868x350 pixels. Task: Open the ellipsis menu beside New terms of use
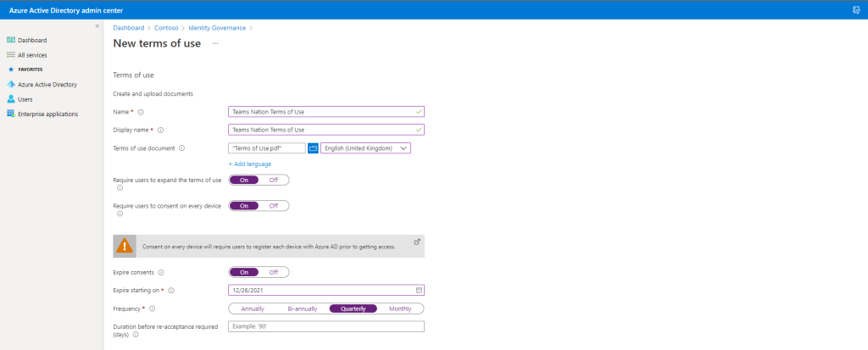pos(215,43)
